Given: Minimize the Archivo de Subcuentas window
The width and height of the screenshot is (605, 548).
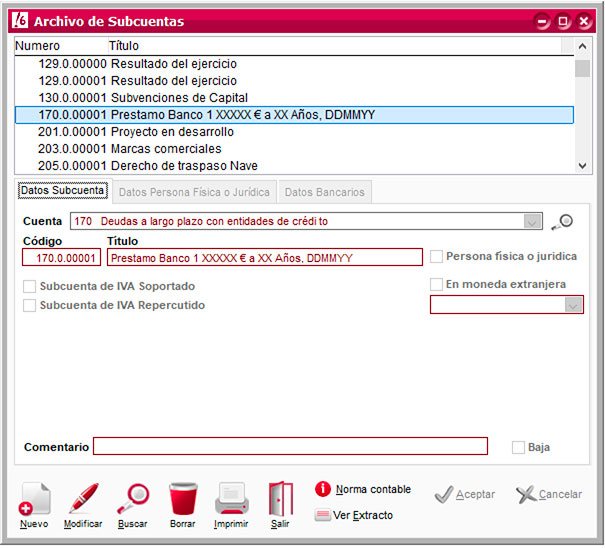Looking at the screenshot, I should tap(542, 21).
